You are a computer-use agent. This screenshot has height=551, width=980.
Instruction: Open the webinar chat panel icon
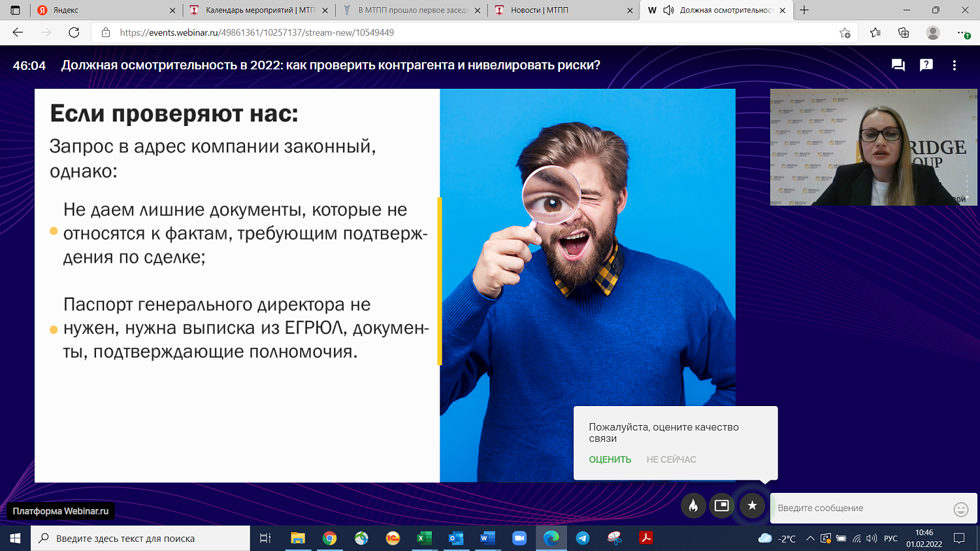tap(898, 65)
